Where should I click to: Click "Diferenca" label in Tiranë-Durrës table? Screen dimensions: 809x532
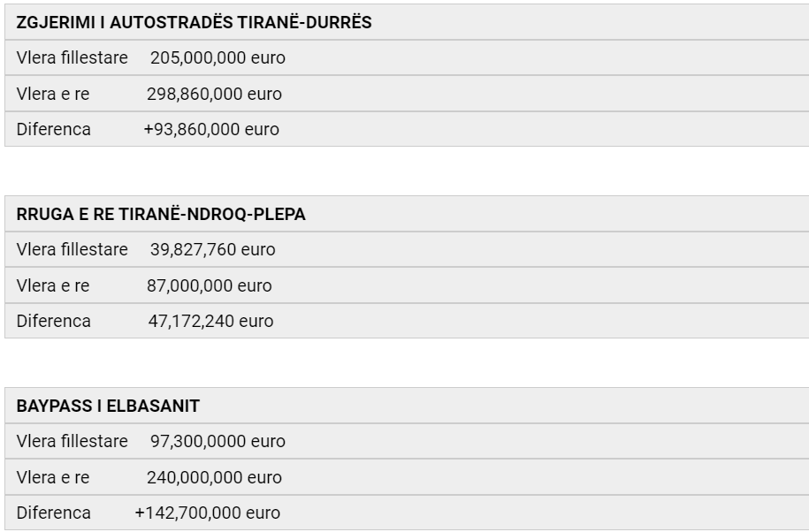(x=53, y=129)
